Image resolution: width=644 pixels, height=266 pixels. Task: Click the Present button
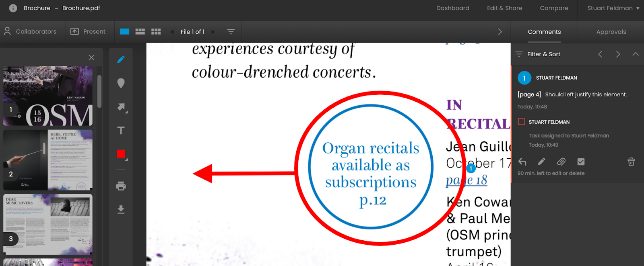[88, 32]
